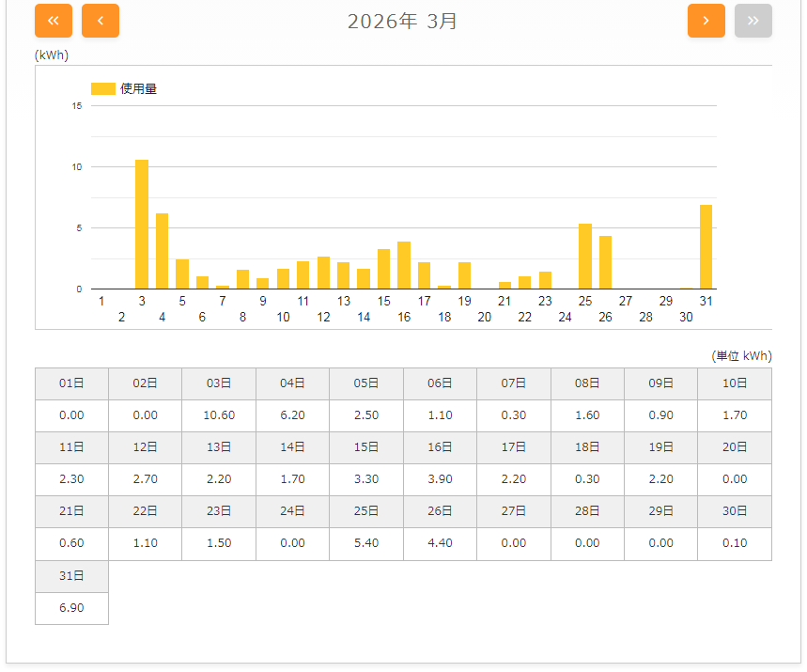Viewport: 807px width, 672px height.
Task: Click the 10.60 usage value cell
Action: (x=219, y=415)
